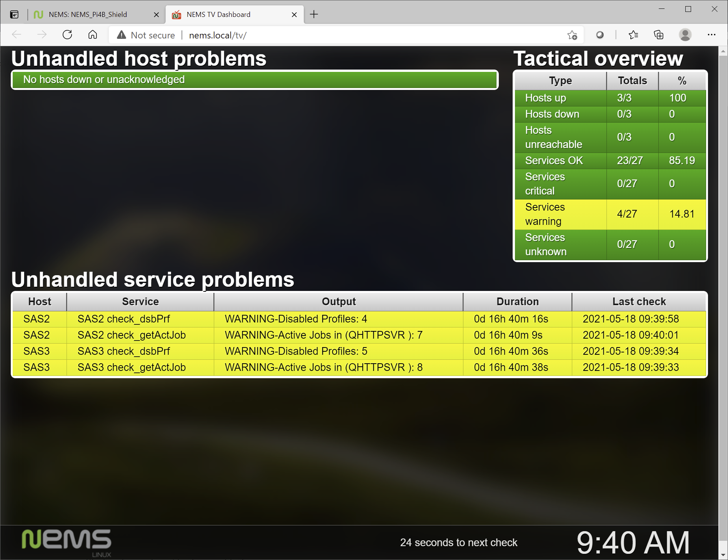Add the page to favorites with the star icon
728x560 pixels.
pos(572,35)
